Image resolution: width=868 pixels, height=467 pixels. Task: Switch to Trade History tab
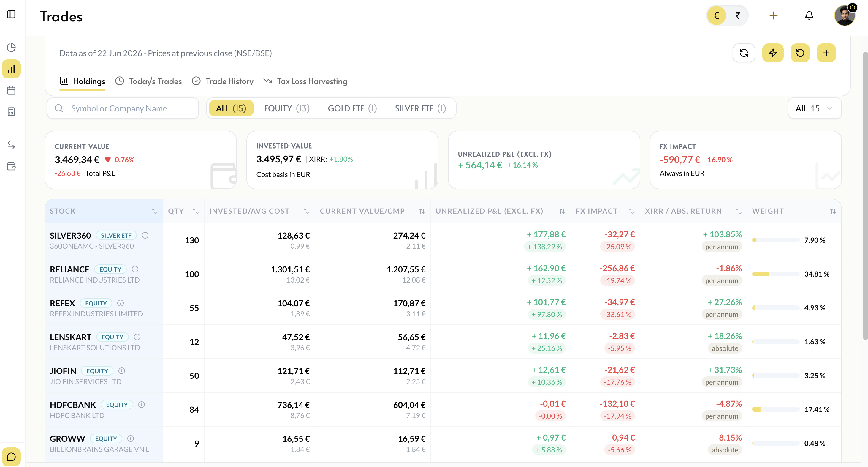(x=222, y=81)
